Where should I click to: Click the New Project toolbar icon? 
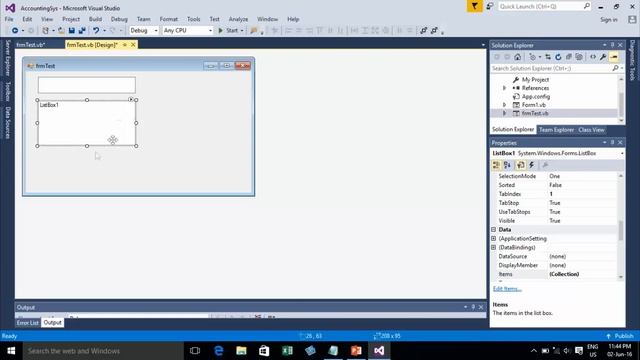tap(45, 31)
